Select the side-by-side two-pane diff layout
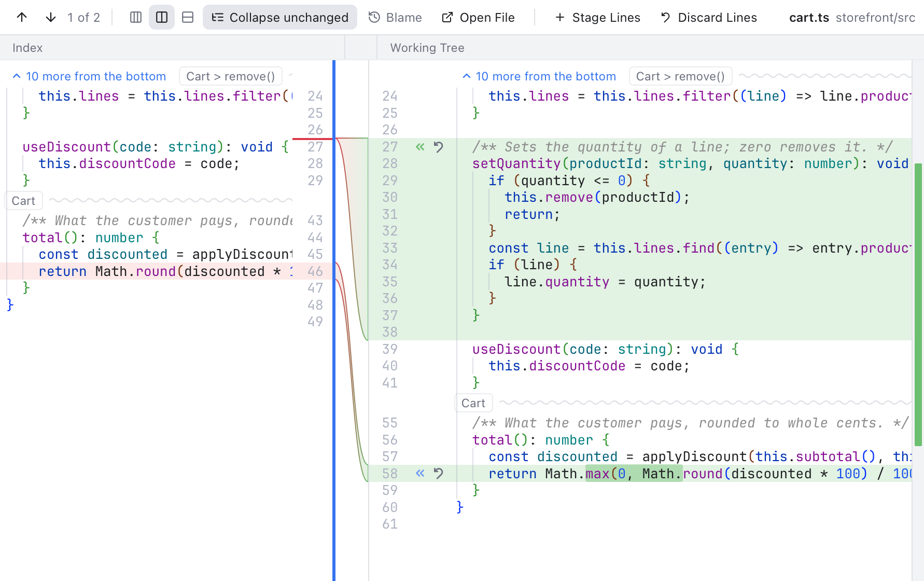Screen dimensions: 924x581 tap(162, 18)
